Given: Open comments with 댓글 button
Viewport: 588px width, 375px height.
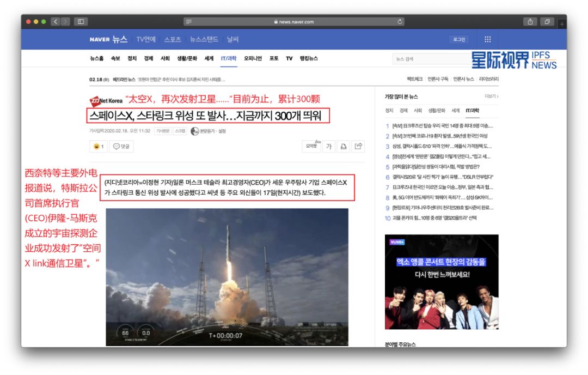Looking at the screenshot, I should coord(121,147).
